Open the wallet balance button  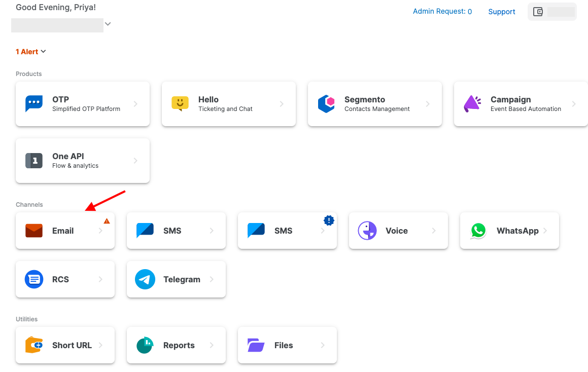(552, 12)
